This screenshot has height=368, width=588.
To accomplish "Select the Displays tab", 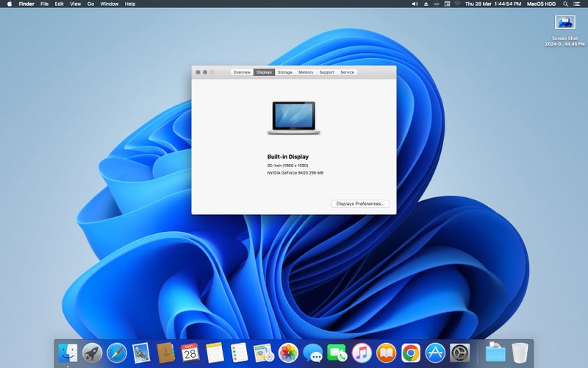I will coord(264,72).
